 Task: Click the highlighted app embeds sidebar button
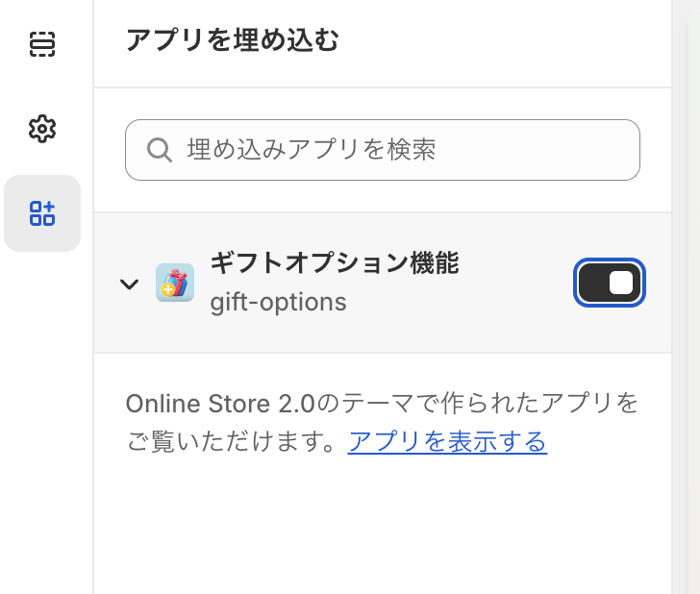tap(42, 213)
